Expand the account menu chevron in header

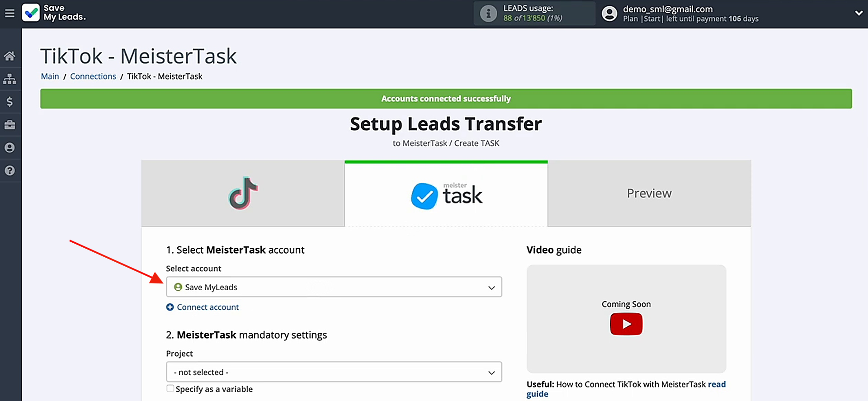pos(859,14)
